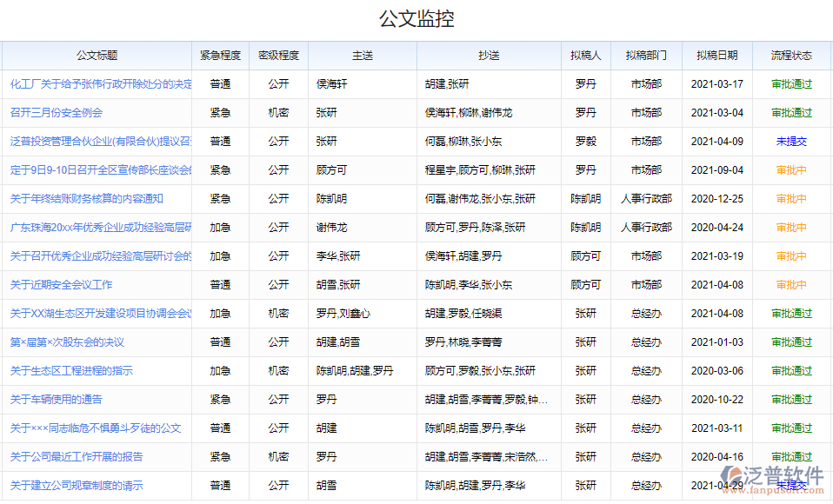Click the 公文标题 column header
Image resolution: width=833 pixels, height=504 pixels.
[97, 54]
